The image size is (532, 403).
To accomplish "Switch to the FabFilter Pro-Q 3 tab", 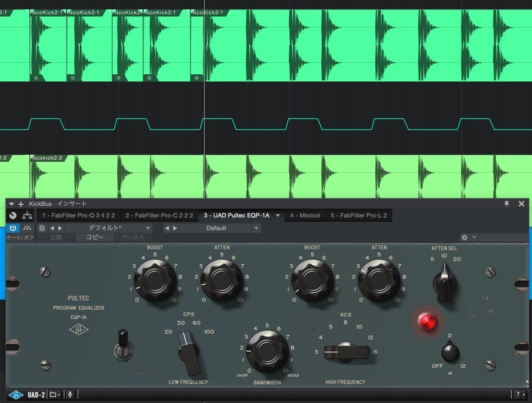I will coord(78,215).
